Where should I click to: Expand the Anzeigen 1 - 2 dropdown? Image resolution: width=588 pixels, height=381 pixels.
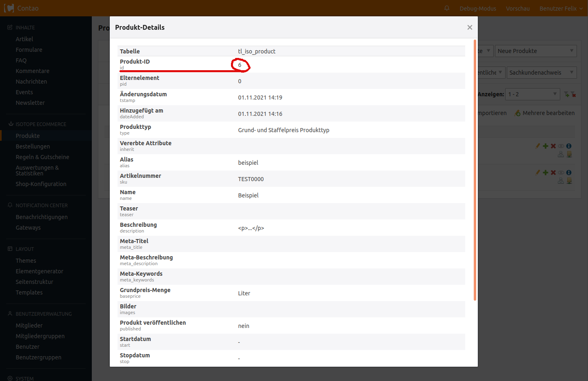[x=532, y=94]
